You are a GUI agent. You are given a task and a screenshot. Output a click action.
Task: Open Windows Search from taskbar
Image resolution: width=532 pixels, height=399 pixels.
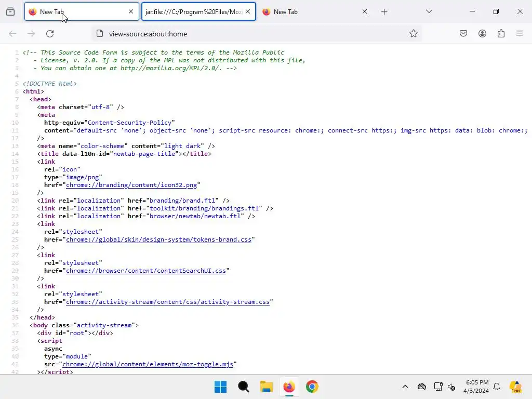coord(243,387)
